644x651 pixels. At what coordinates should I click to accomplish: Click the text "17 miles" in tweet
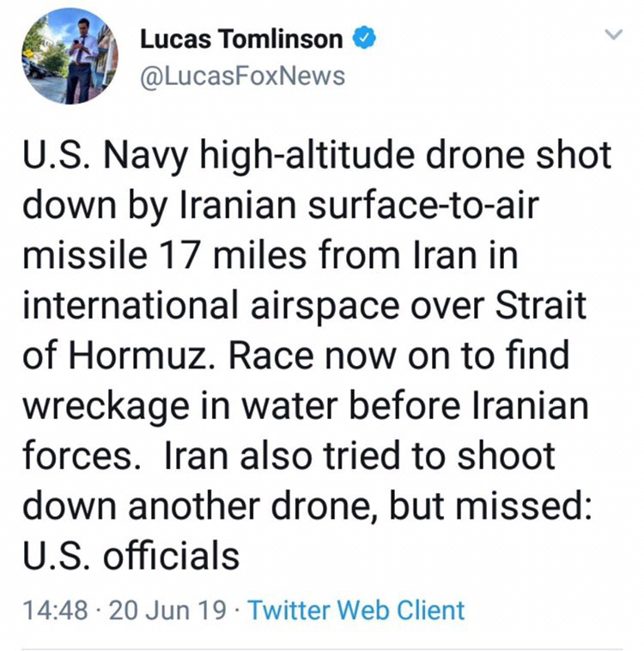[218, 255]
